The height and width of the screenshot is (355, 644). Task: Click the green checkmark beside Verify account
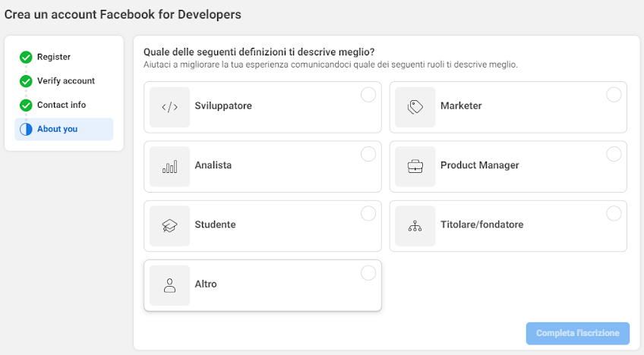coord(26,81)
